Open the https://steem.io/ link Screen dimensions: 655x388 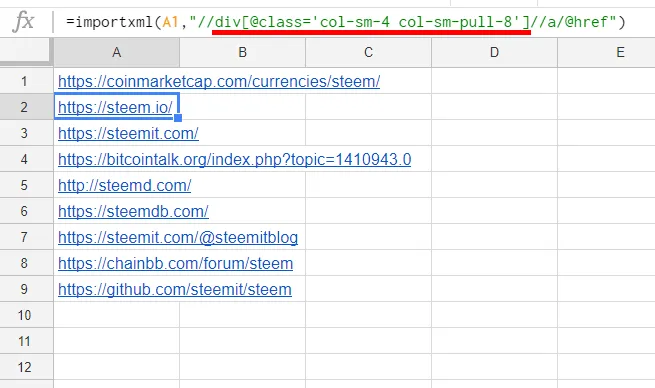[115, 107]
